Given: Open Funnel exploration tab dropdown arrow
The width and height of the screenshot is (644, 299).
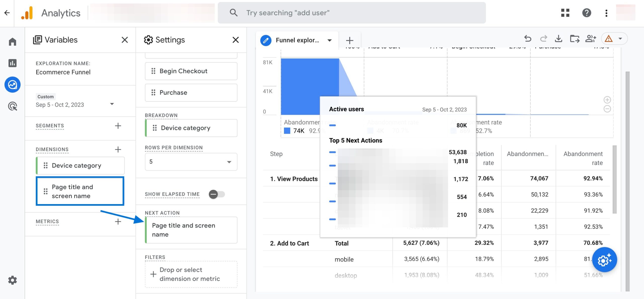Looking at the screenshot, I should pyautogui.click(x=330, y=40).
